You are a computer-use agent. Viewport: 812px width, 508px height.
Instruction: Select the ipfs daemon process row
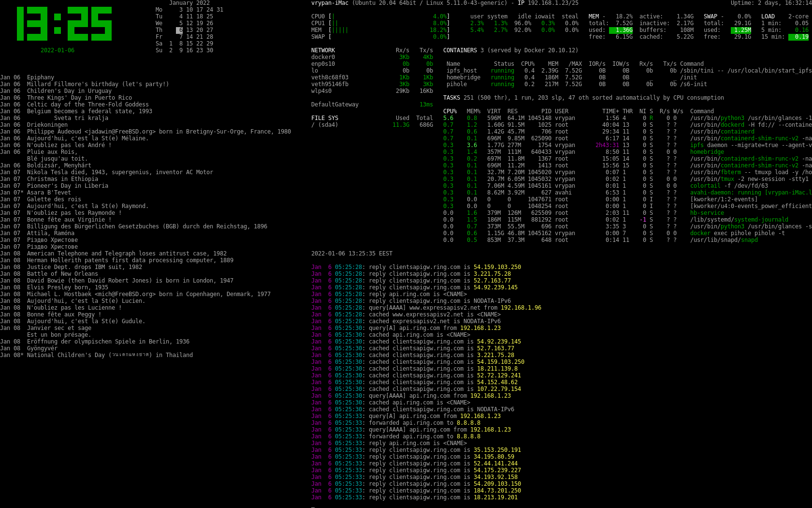tap(627, 145)
